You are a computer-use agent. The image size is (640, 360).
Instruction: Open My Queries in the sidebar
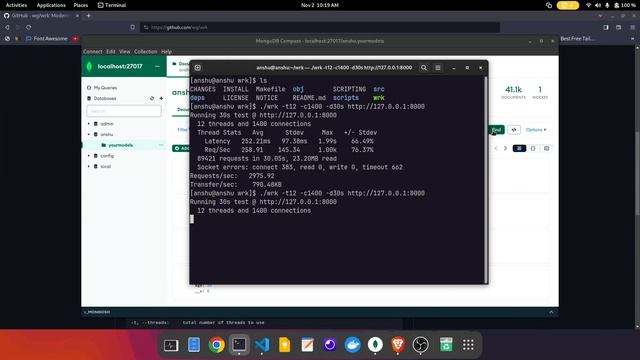pos(105,88)
